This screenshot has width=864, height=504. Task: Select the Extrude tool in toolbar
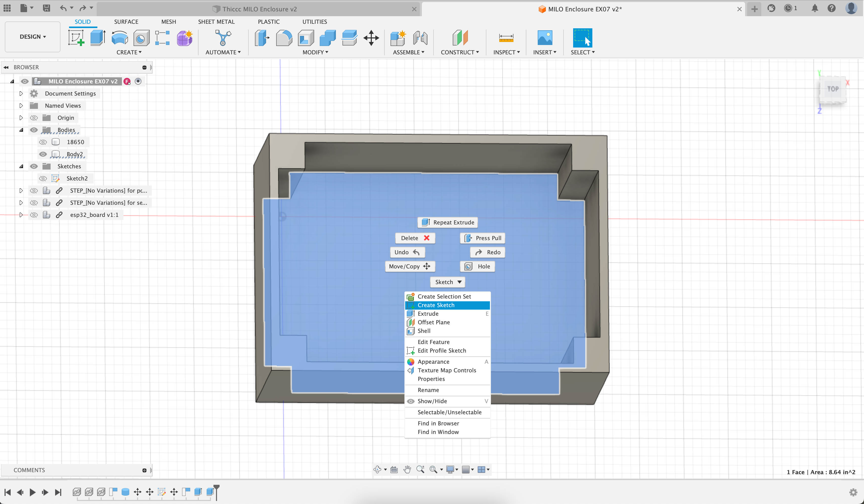tap(98, 38)
